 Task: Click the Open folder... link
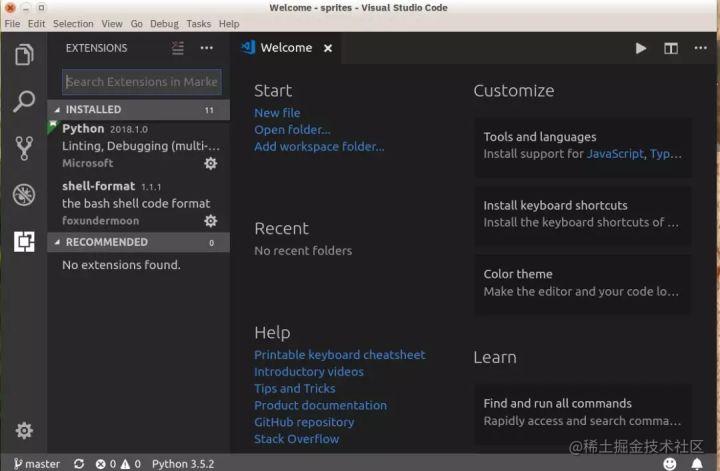[x=292, y=129]
